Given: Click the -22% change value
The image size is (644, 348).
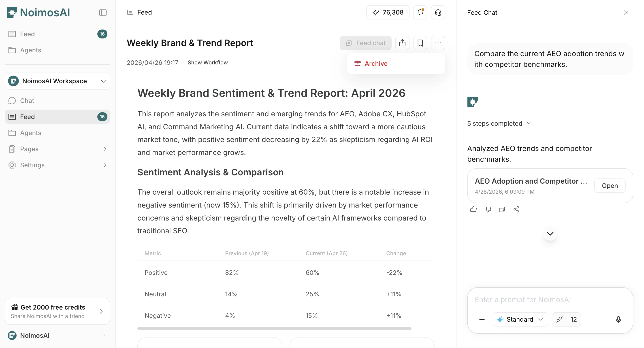Looking at the screenshot, I should pos(394,273).
